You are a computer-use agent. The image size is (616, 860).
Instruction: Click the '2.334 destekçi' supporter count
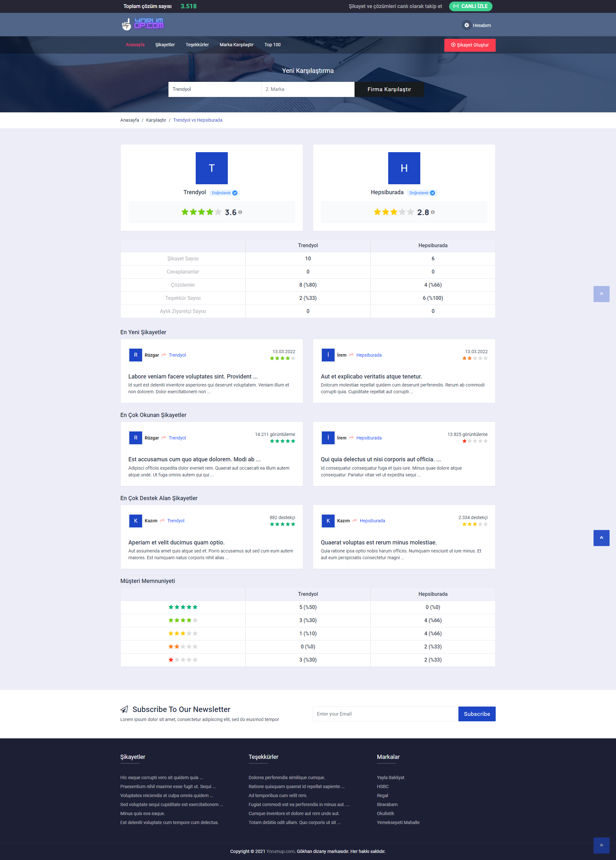[473, 517]
